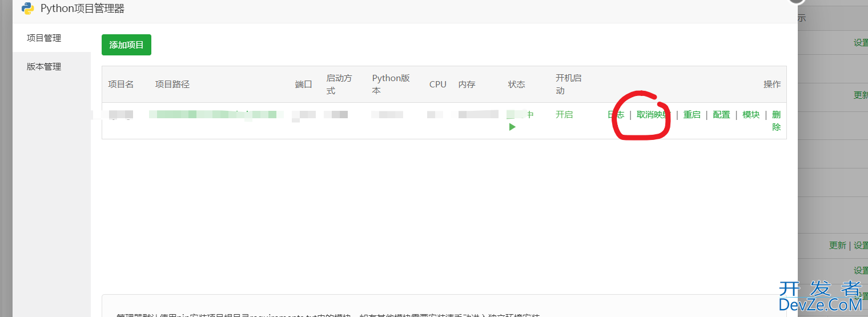Open the 模块 link for the project

tap(751, 115)
